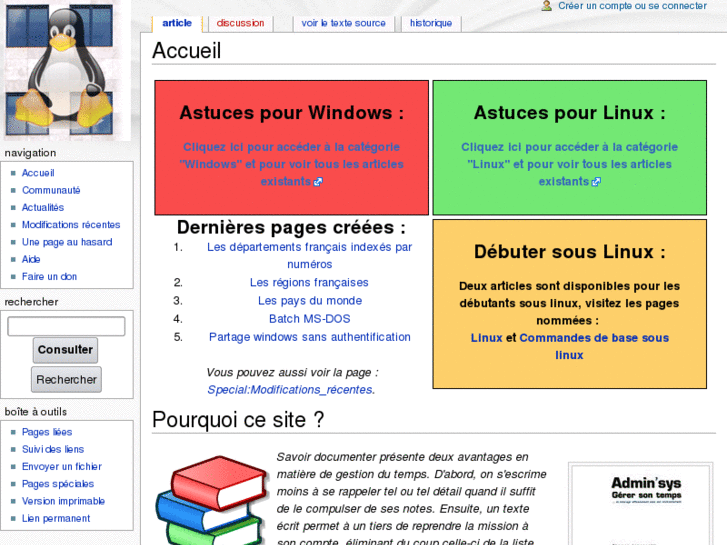The height and width of the screenshot is (545, 727).
Task: Open Pages liées in the toolbox
Action: click(47, 432)
